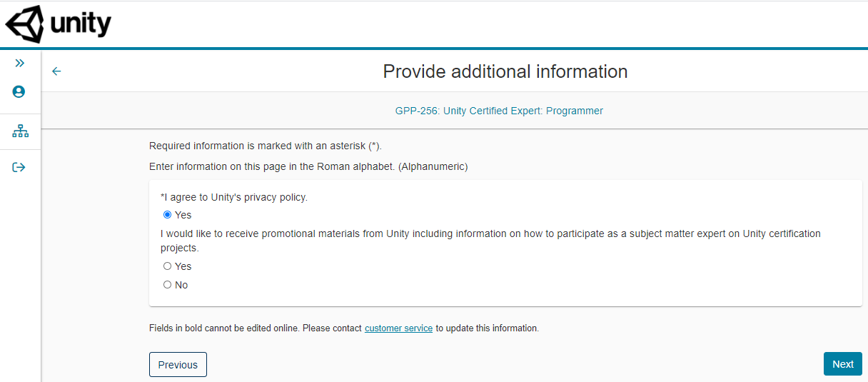Click the Roman alphabet instruction text
Image resolution: width=868 pixels, height=382 pixels.
pyautogui.click(x=308, y=166)
